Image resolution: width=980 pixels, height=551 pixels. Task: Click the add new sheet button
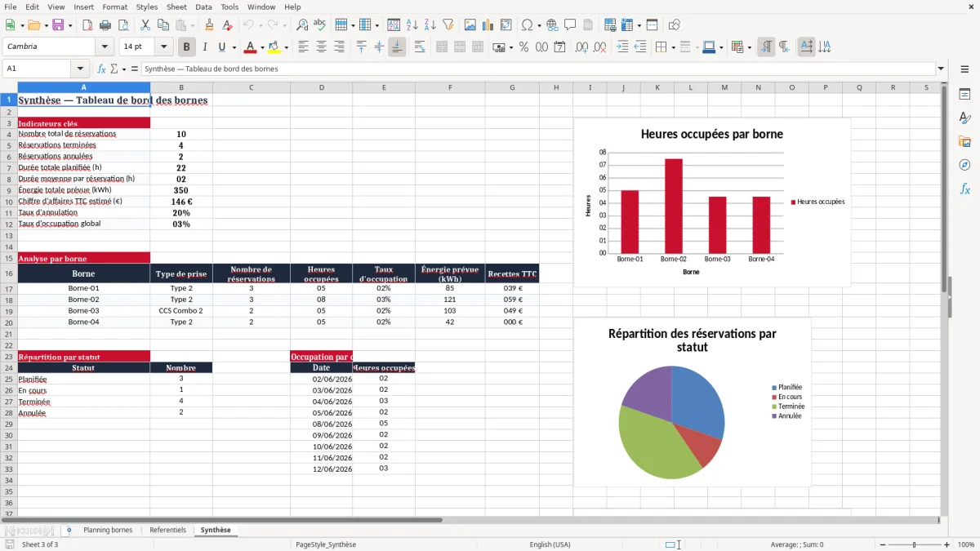(x=69, y=531)
